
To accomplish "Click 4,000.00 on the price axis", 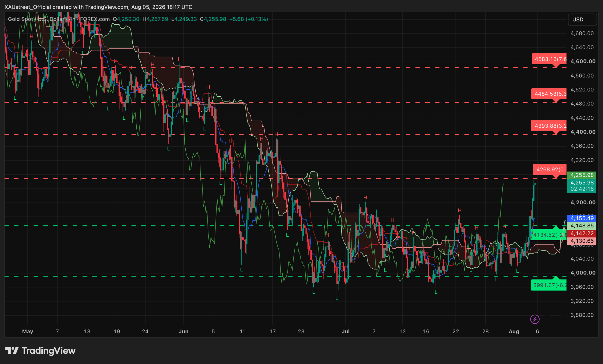I will pyautogui.click(x=583, y=273).
